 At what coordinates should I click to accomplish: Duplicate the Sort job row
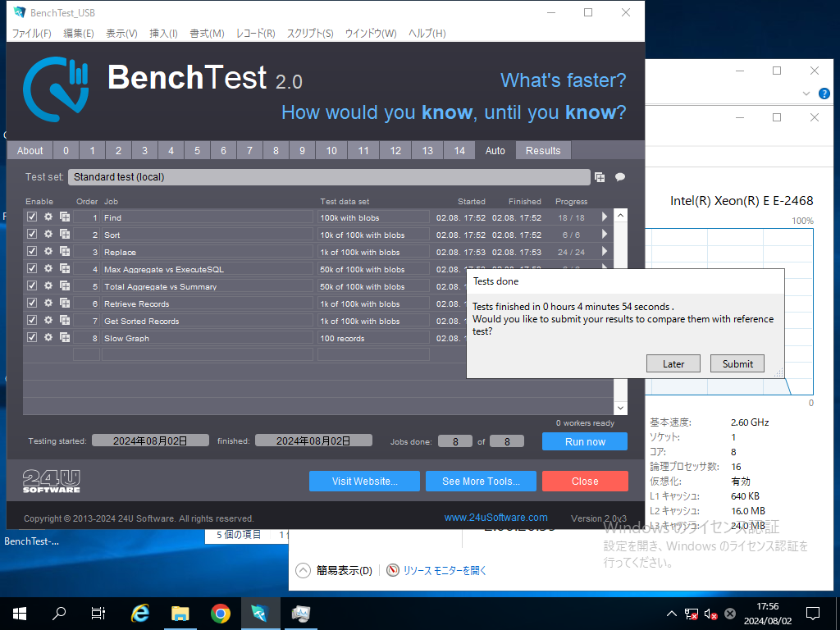(x=65, y=234)
